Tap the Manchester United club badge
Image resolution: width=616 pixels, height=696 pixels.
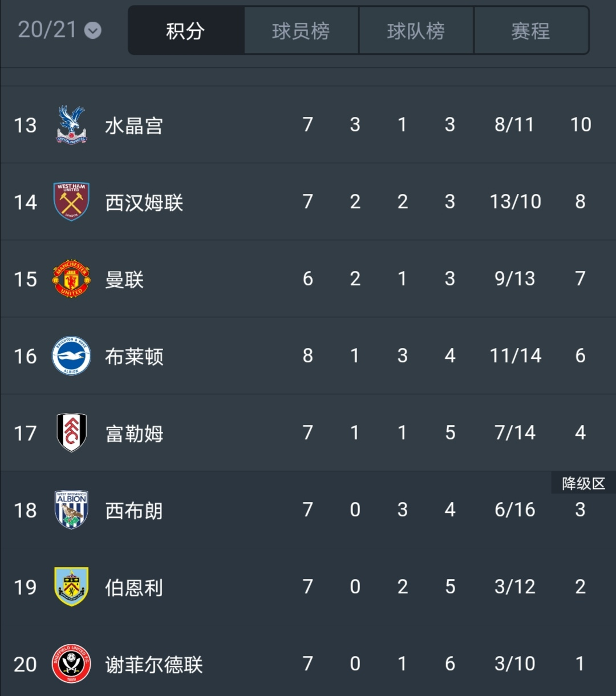point(71,279)
